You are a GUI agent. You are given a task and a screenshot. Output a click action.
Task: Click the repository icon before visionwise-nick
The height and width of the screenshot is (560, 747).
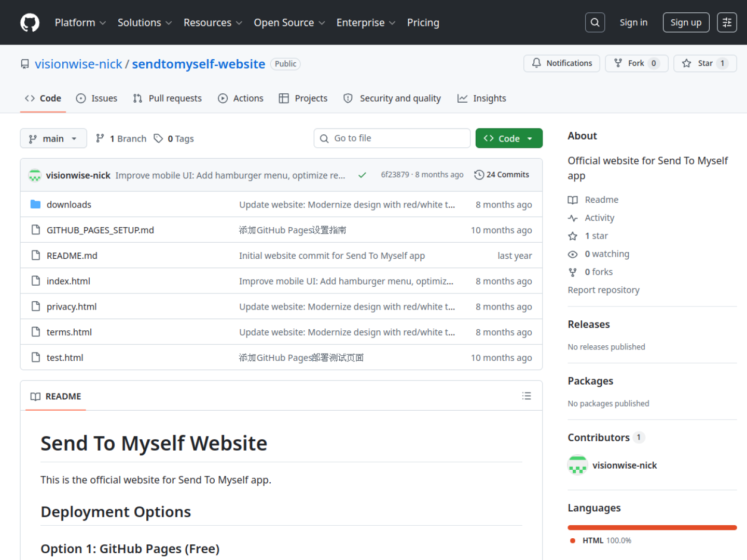[x=25, y=64]
